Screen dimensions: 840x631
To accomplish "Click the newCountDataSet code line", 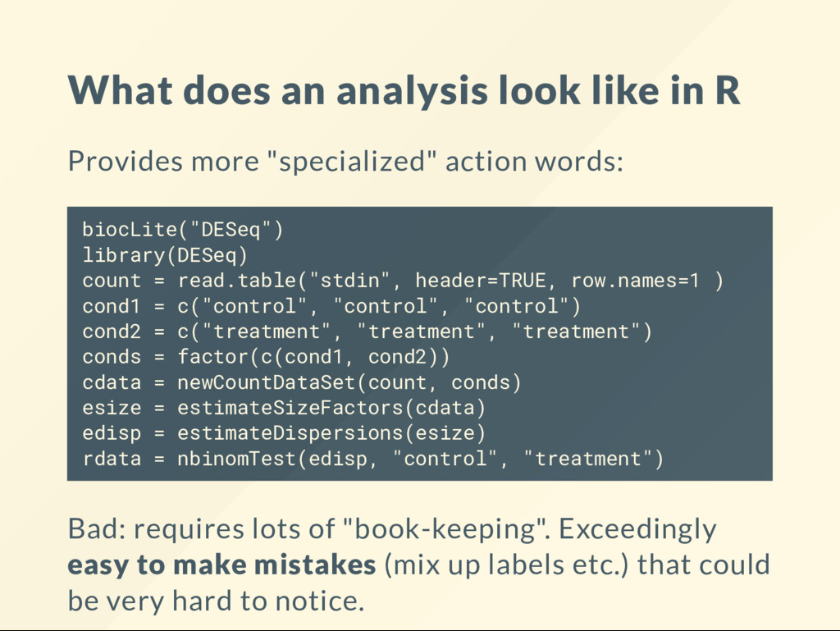I will [x=302, y=382].
